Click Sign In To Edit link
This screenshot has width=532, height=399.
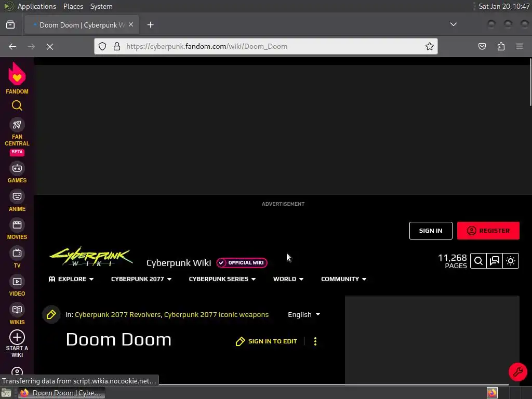pos(267,341)
